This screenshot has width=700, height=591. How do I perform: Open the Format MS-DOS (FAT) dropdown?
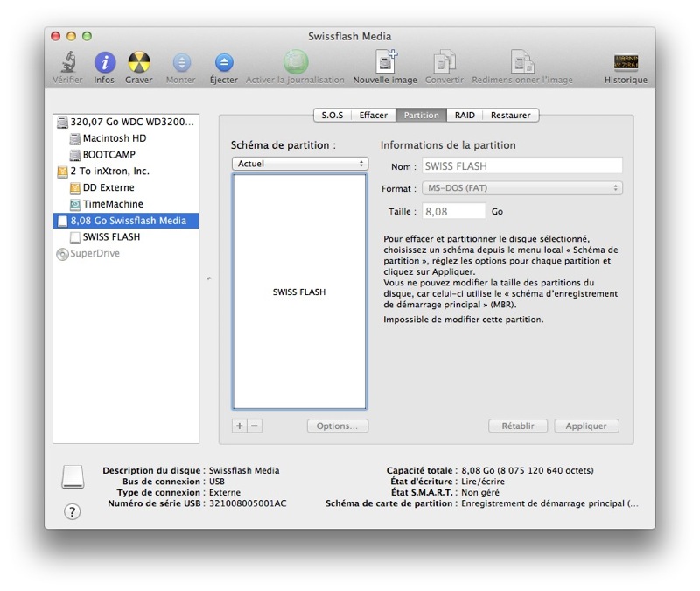point(521,188)
